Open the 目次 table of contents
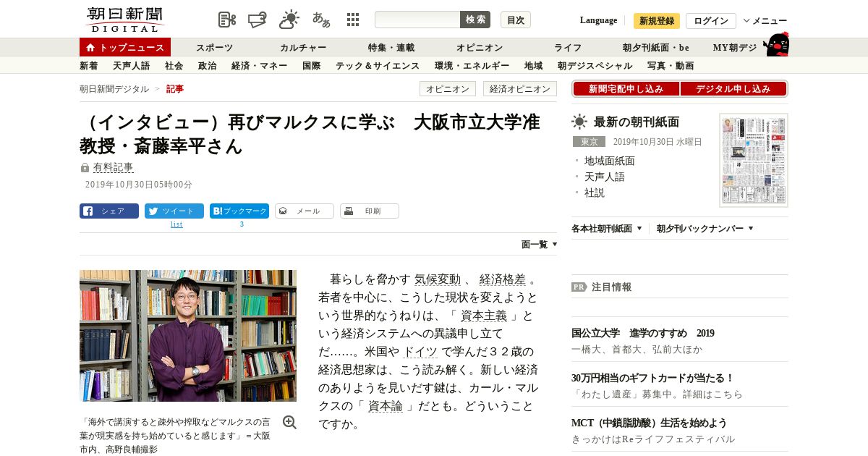The height and width of the screenshot is (456, 868). [516, 20]
